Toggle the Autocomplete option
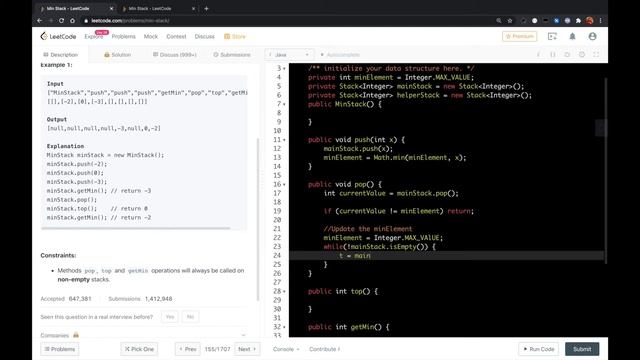Image resolution: width=640 pixels, height=360 pixels. tap(340, 55)
